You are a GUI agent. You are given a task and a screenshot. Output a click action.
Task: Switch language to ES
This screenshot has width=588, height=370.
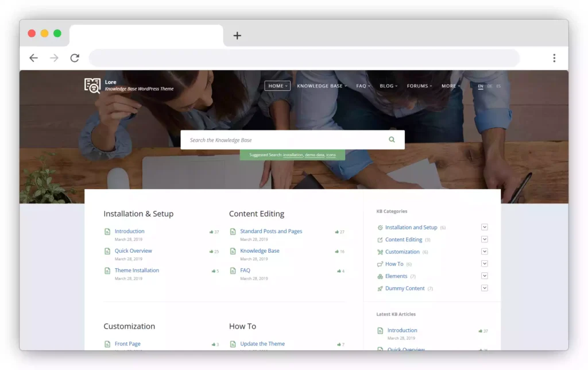(x=498, y=86)
